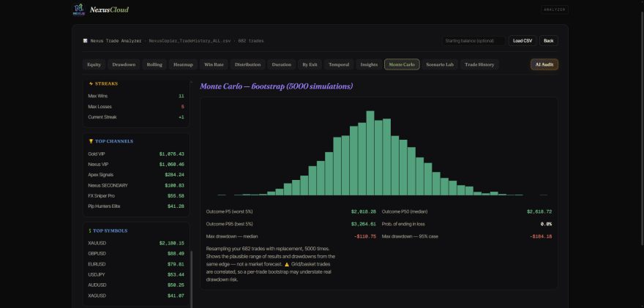This screenshot has width=644, height=308.
Task: Click the Nexus logo icon
Action: [x=78, y=10]
